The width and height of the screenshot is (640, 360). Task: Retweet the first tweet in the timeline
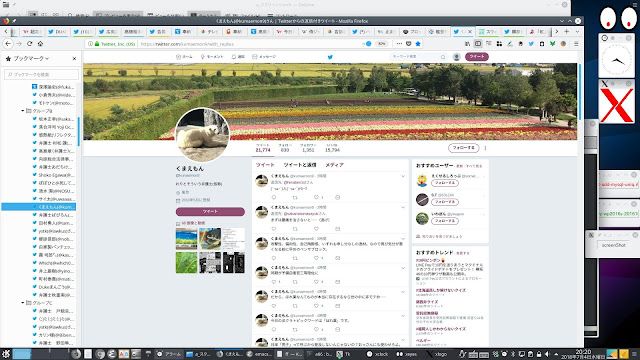pyautogui.click(x=295, y=197)
